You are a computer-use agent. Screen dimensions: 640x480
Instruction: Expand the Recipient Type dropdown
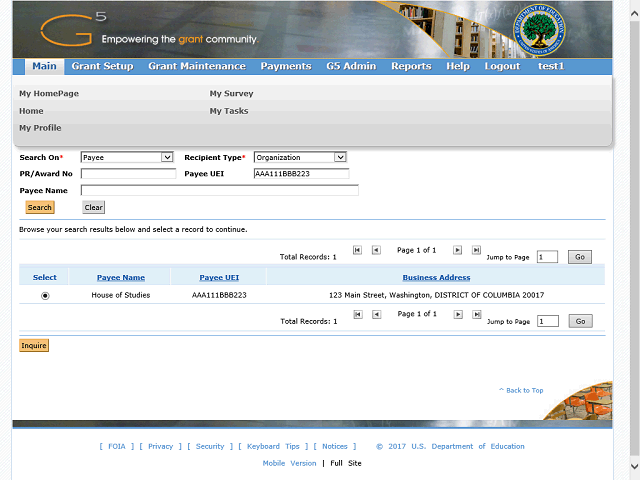[x=300, y=157]
